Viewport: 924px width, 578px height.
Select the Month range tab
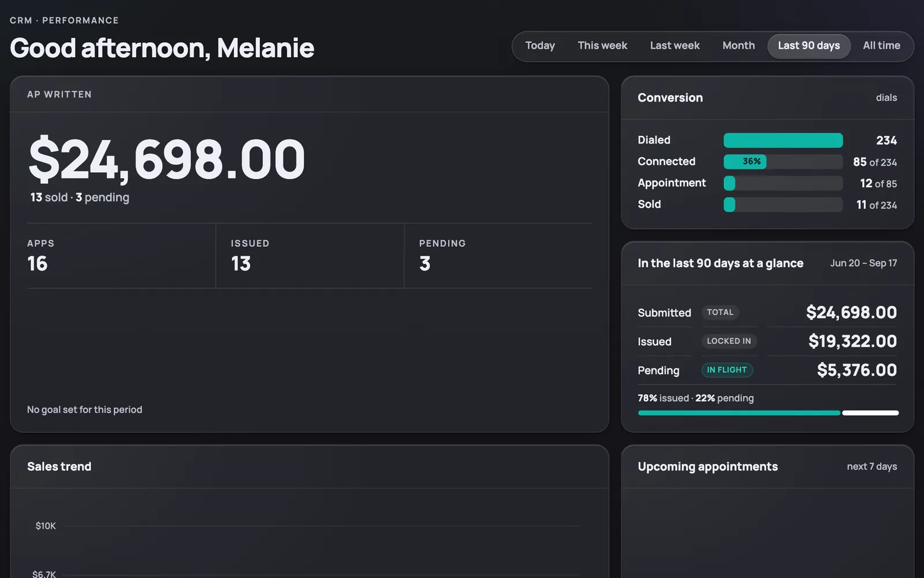[739, 46]
